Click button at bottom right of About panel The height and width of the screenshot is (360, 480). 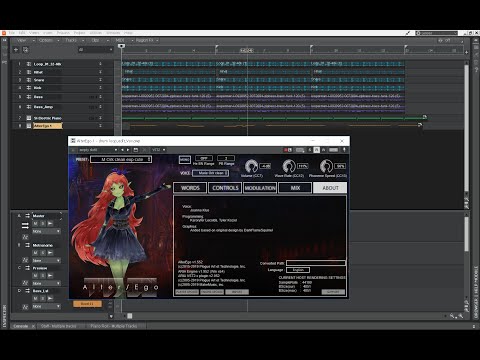(333, 292)
